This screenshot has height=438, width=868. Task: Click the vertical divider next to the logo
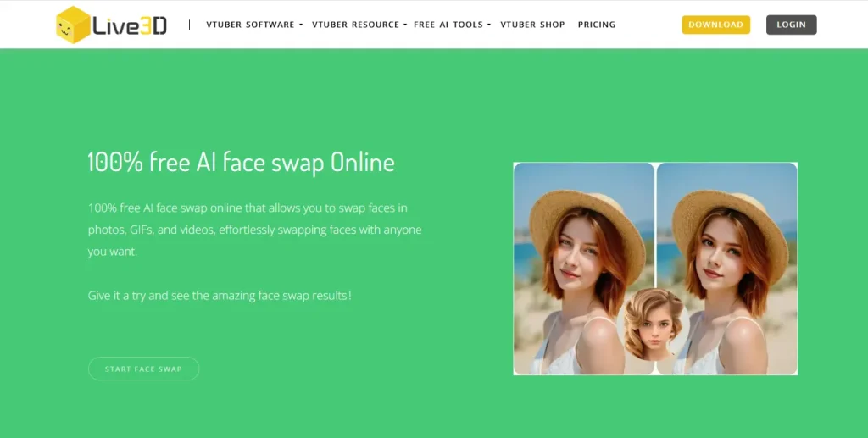(189, 25)
